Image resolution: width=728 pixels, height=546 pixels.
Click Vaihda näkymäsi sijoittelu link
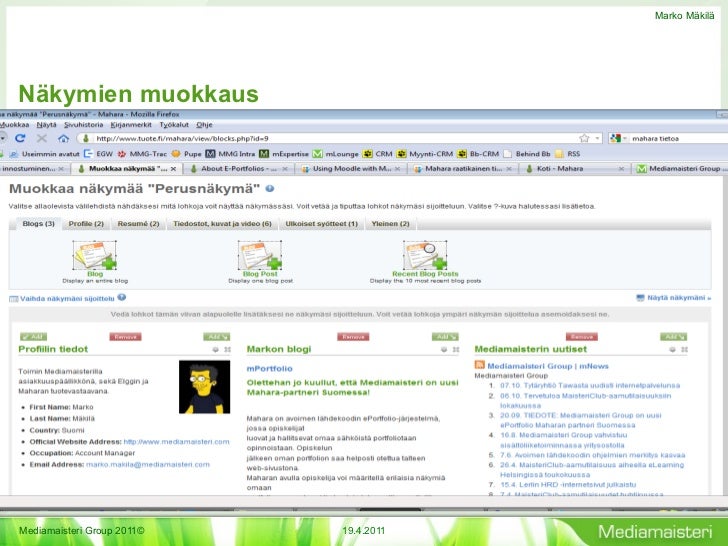[67, 299]
